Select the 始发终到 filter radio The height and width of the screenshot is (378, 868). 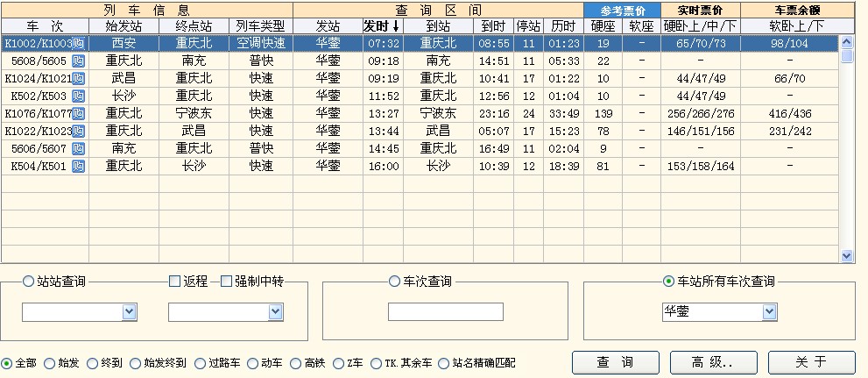135,364
